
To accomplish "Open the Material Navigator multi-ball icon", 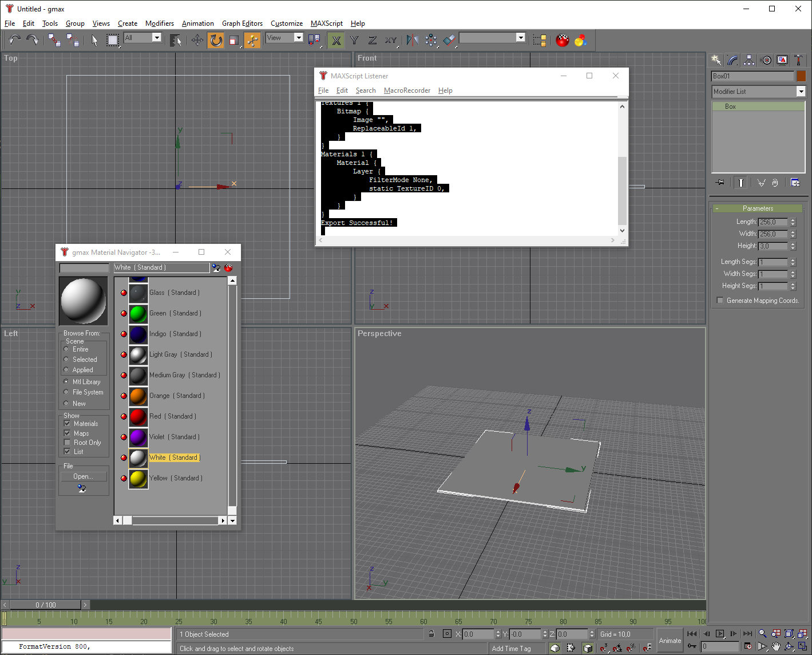I will click(581, 40).
